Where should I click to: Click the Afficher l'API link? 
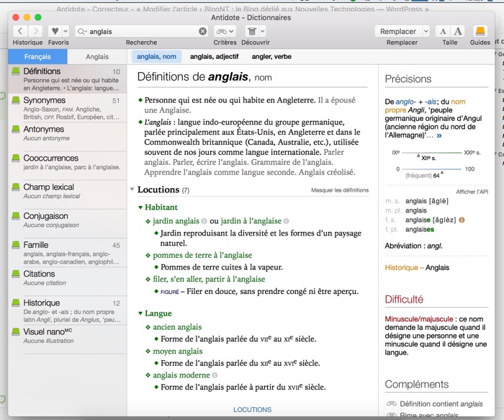coord(472,192)
